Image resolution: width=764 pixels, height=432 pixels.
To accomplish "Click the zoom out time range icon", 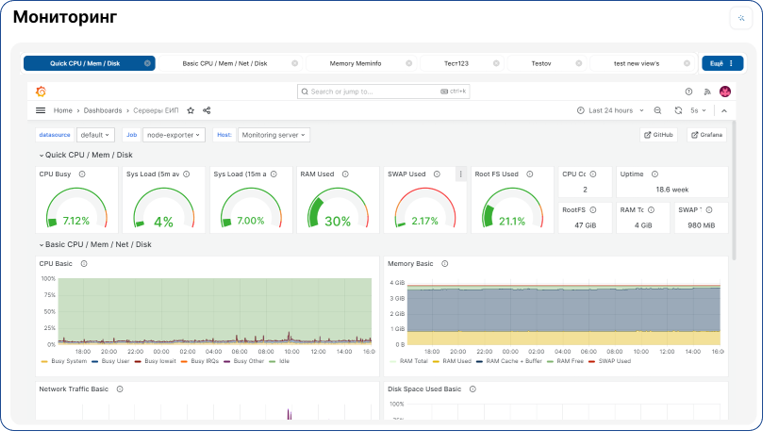I will (657, 111).
